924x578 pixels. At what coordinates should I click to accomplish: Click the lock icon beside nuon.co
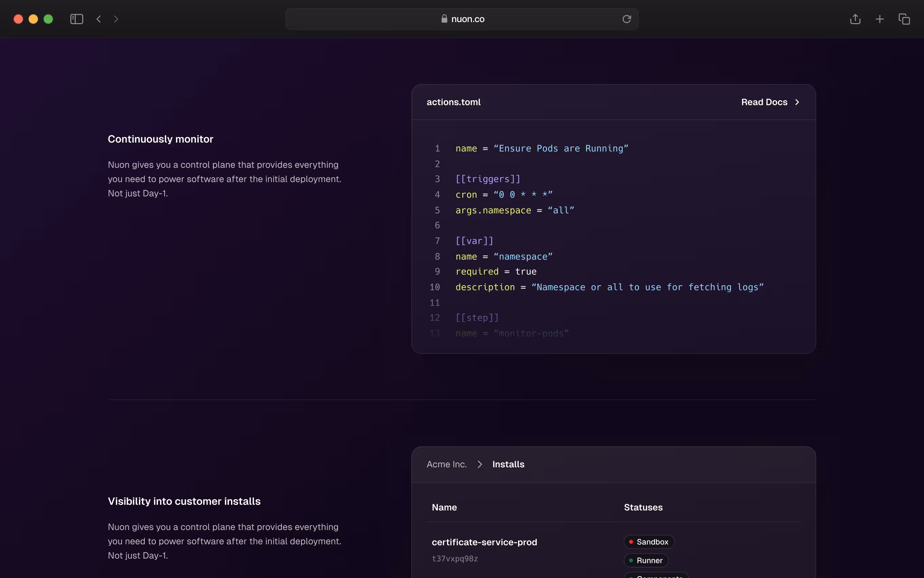click(x=444, y=19)
